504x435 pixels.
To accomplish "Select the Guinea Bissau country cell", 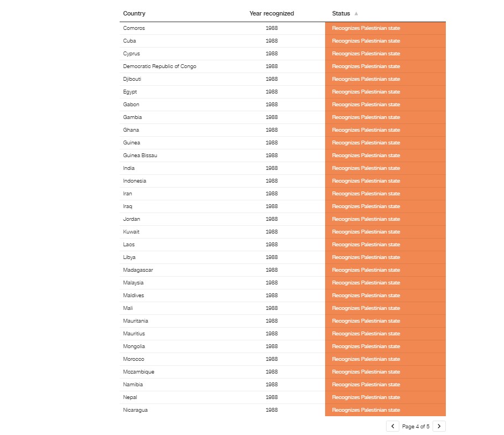I will [x=140, y=156].
